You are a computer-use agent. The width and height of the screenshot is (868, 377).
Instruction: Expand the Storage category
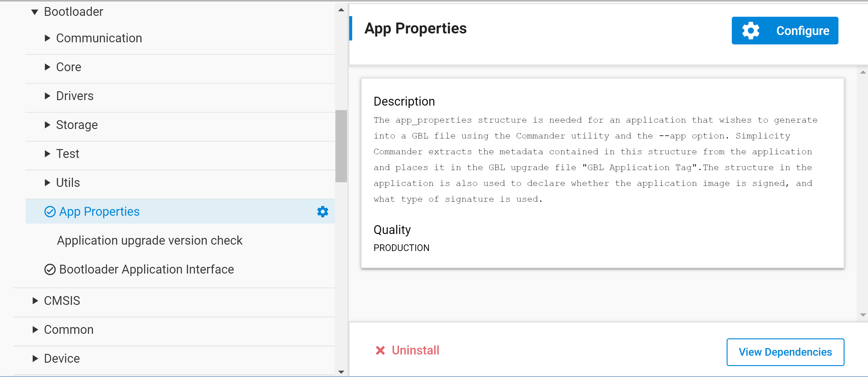[47, 124]
